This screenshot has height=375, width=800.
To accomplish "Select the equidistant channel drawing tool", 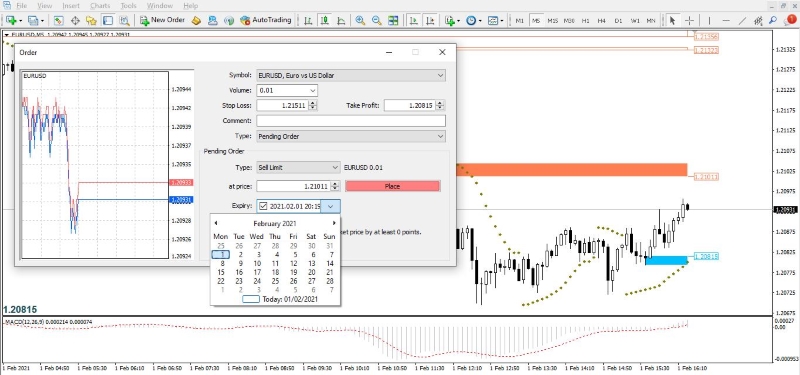I will (x=758, y=20).
